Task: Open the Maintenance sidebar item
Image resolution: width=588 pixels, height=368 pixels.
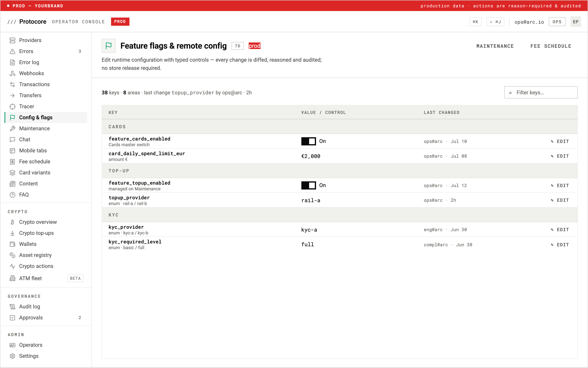Action: pos(46,128)
